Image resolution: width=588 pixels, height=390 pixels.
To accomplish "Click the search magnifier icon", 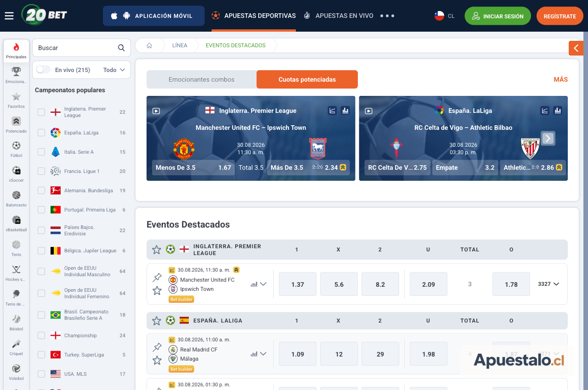I will point(121,48).
